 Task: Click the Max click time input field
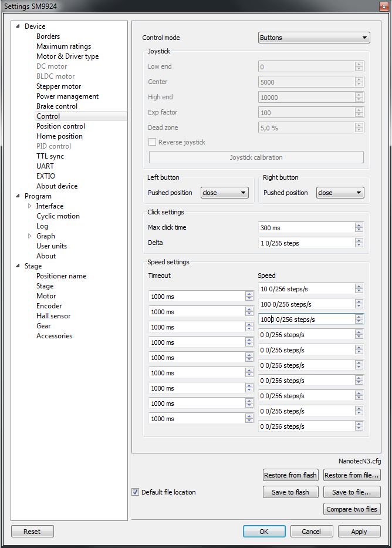305,227
